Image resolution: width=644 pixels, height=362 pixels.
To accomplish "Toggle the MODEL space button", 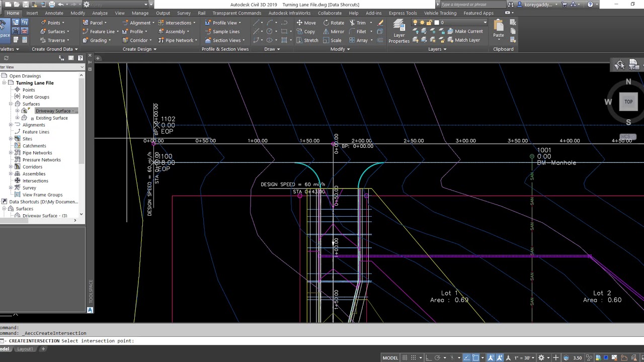I will pyautogui.click(x=390, y=357).
